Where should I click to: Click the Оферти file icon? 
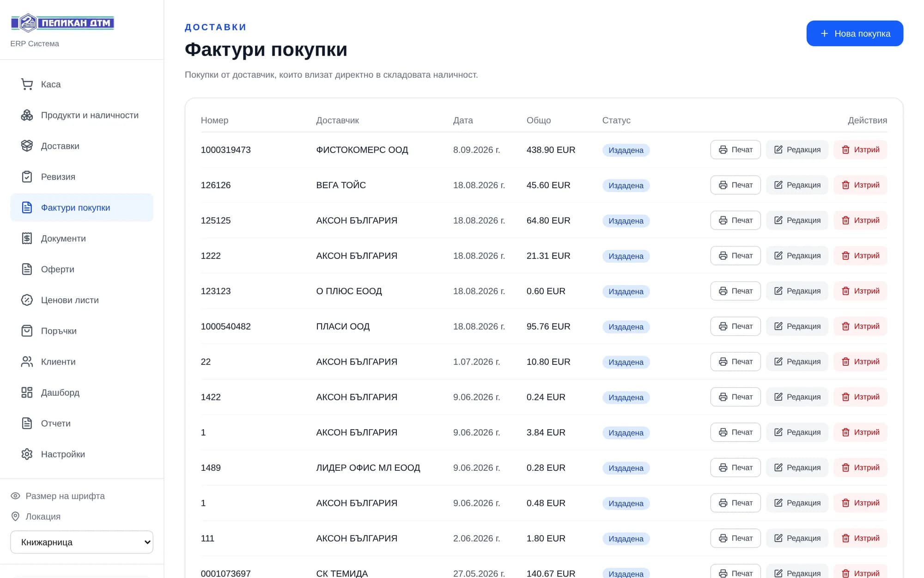tap(27, 269)
